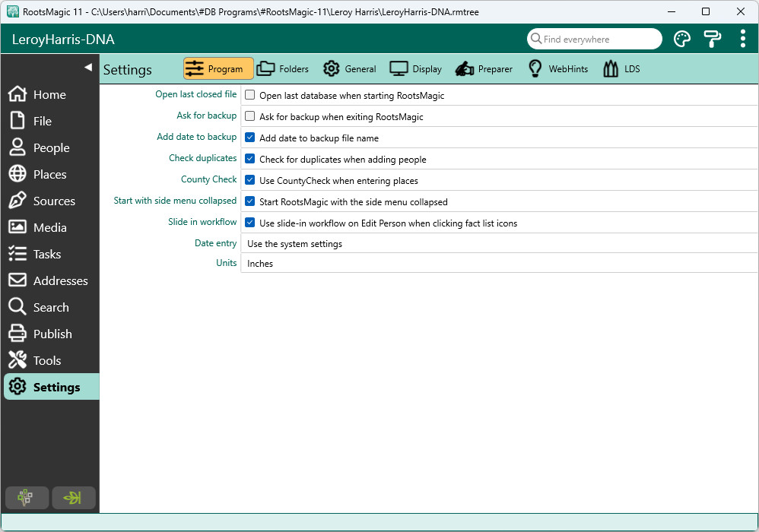Open the three-dot overflow menu

742,39
